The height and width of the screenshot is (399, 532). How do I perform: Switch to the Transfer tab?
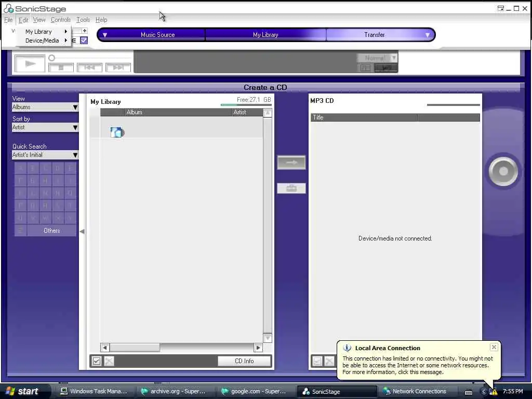point(375,35)
